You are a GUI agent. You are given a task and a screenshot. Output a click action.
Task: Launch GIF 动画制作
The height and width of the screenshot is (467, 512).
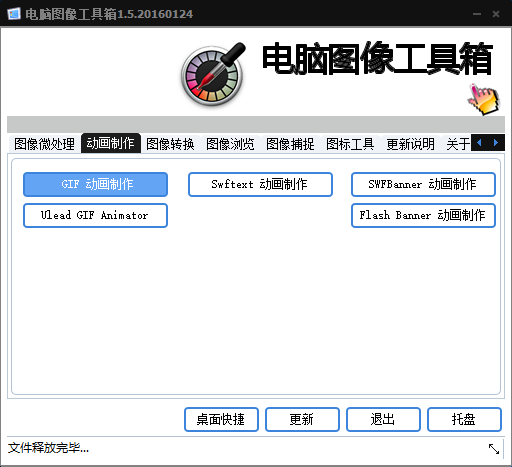click(95, 184)
